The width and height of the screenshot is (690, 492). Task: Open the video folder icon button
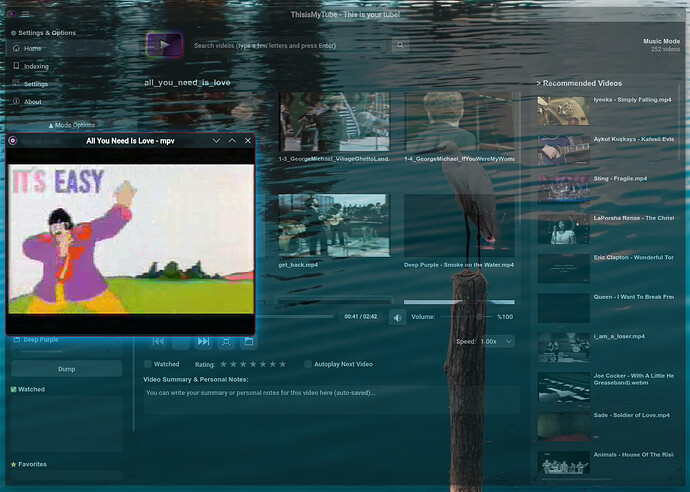pos(249,341)
